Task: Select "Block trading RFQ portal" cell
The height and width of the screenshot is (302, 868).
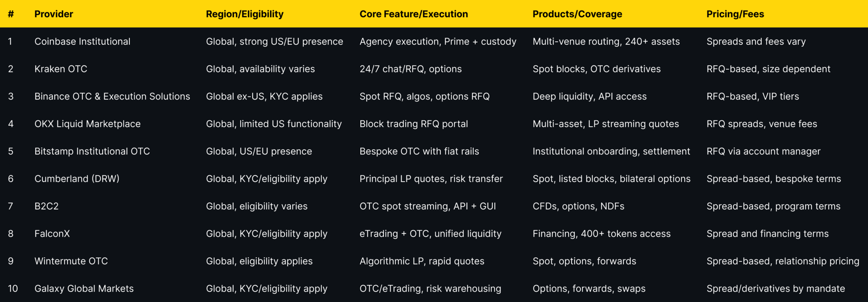Action: click(x=414, y=124)
